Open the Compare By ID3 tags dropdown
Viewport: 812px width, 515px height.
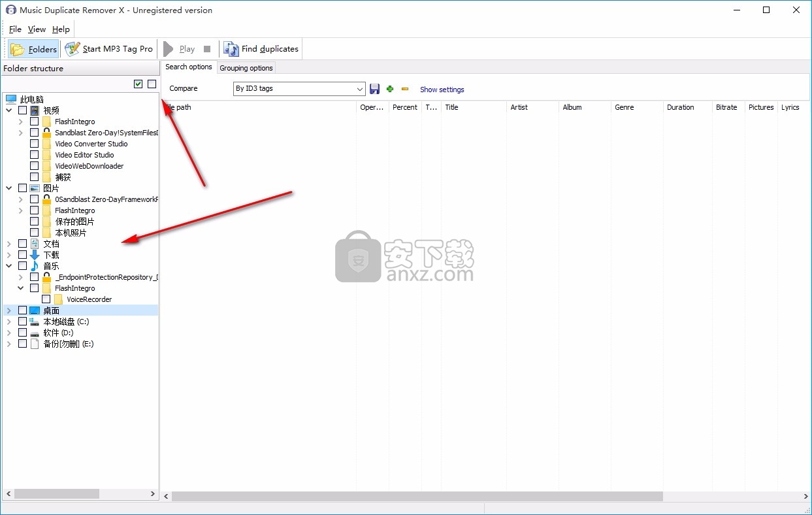point(300,89)
